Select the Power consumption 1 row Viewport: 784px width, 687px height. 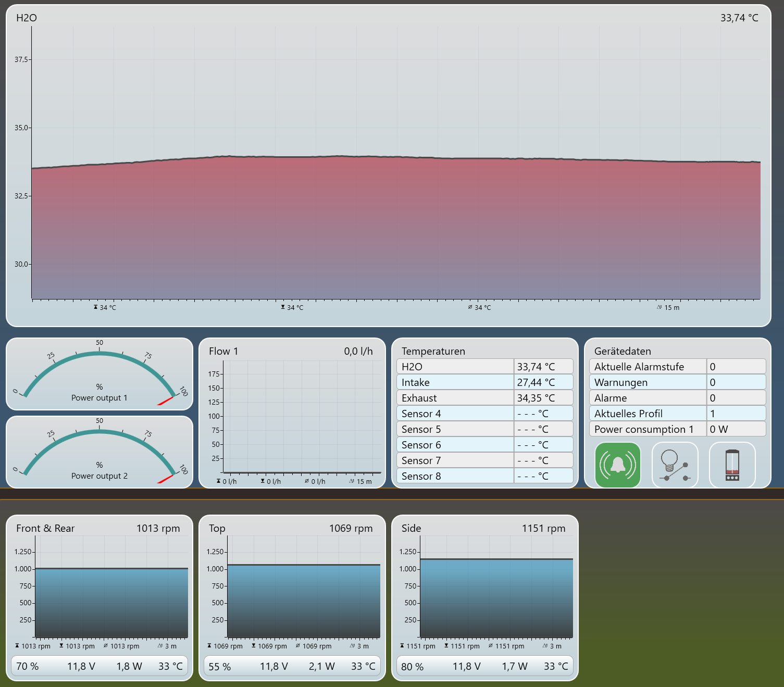tap(678, 429)
